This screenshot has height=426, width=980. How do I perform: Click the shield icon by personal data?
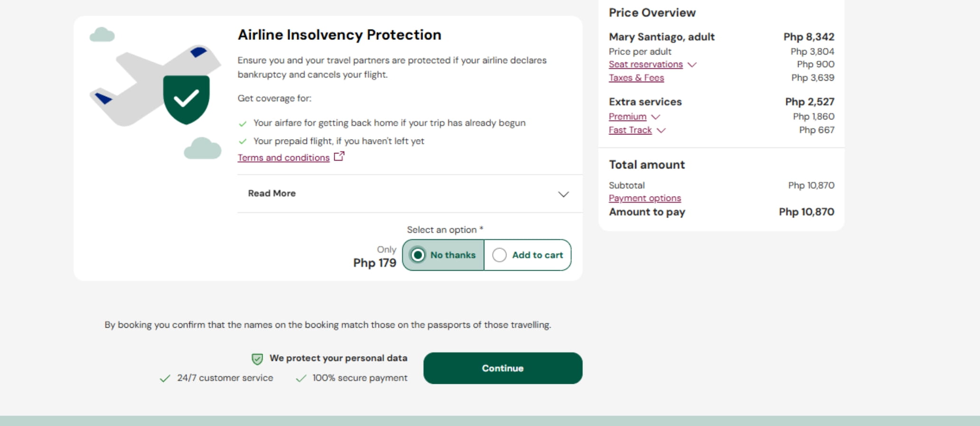click(257, 359)
